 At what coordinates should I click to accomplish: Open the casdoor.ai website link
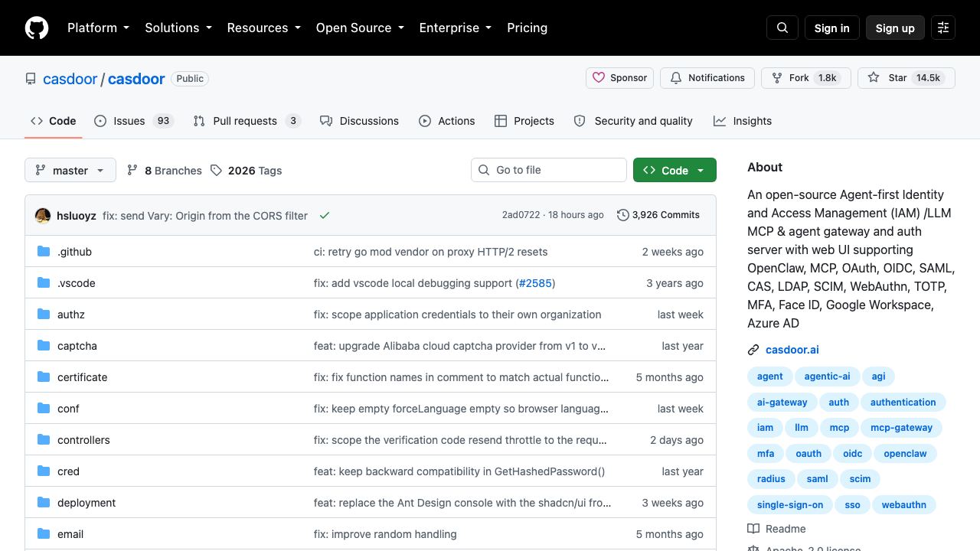click(x=792, y=350)
